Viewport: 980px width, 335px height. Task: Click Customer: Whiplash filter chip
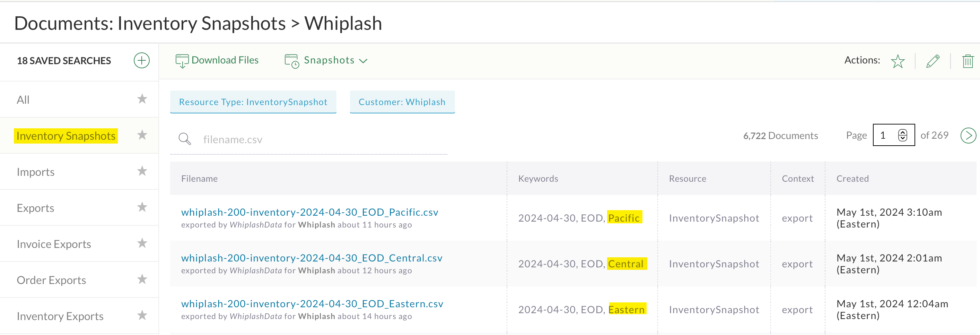pos(402,102)
